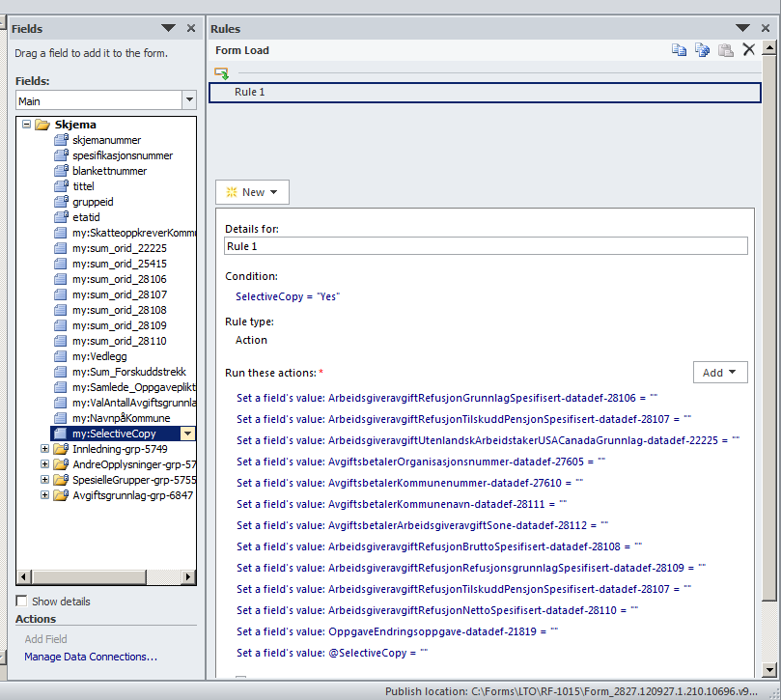Viewport: 781px width, 700px height.
Task: Open the Add action dropdown
Action: click(x=720, y=372)
